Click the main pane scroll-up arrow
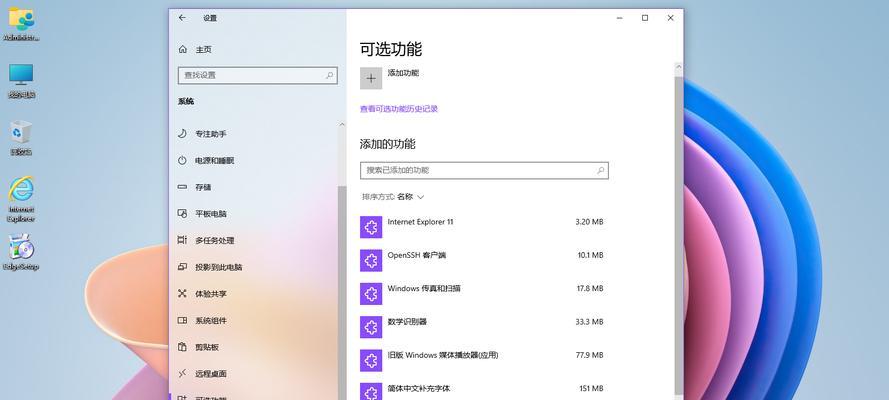Image resolution: width=889 pixels, height=400 pixels. tap(679, 67)
